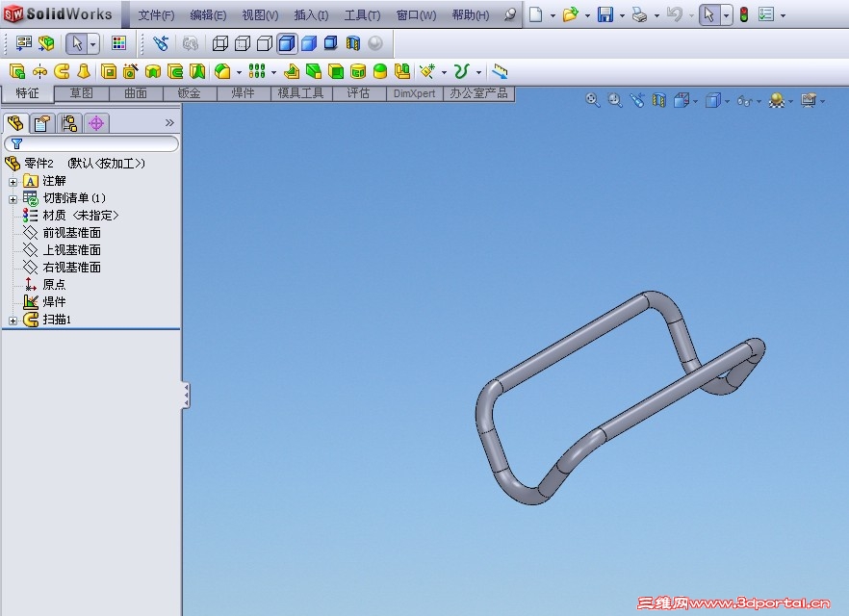849x616 pixels.
Task: Open the Curves dropdown arrow
Action: click(478, 72)
